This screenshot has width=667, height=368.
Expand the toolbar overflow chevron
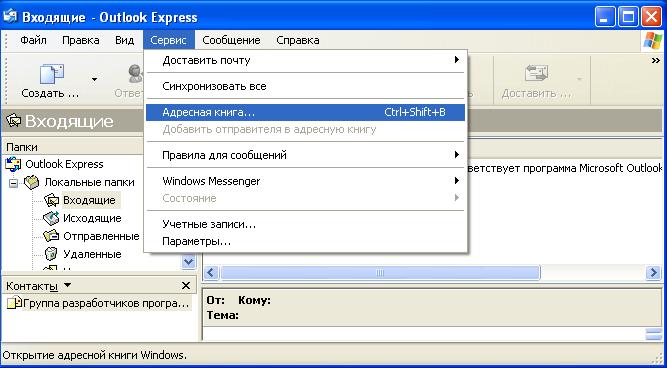point(655,61)
